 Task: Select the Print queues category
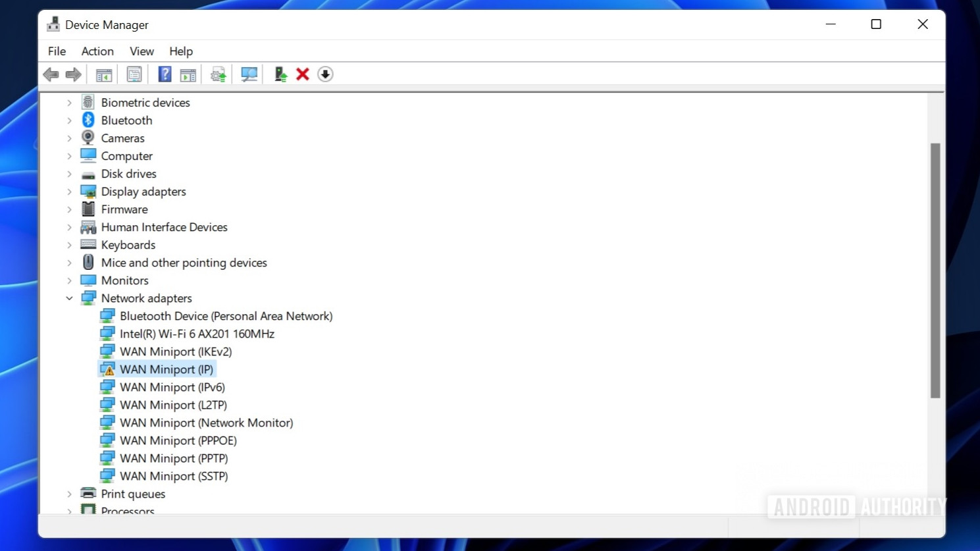[132, 493]
